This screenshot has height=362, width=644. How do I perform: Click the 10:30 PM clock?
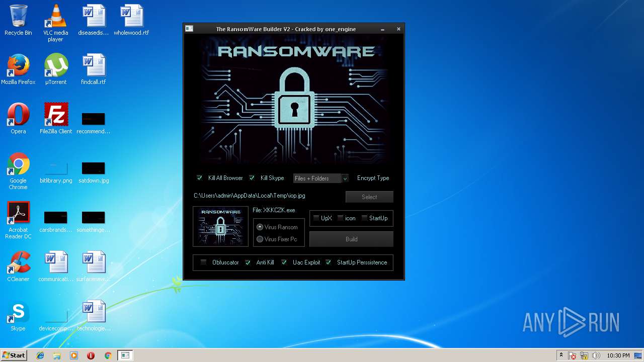[618, 355]
